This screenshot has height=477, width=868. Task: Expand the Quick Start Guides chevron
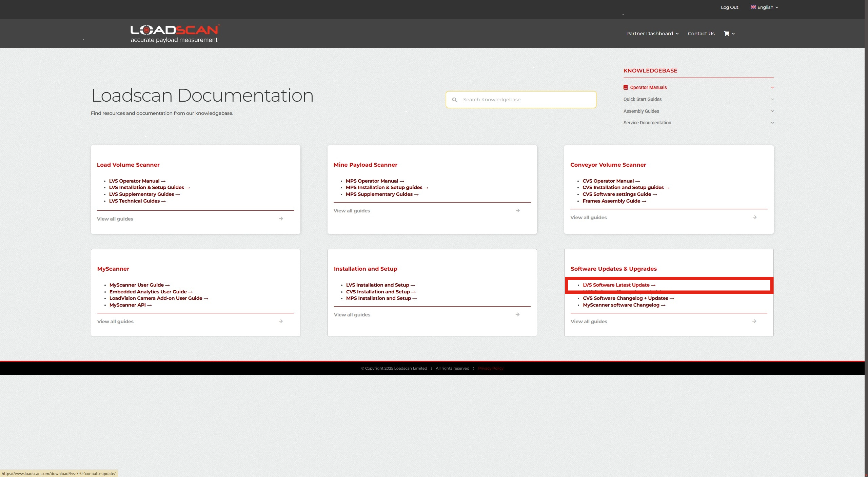[x=772, y=99]
